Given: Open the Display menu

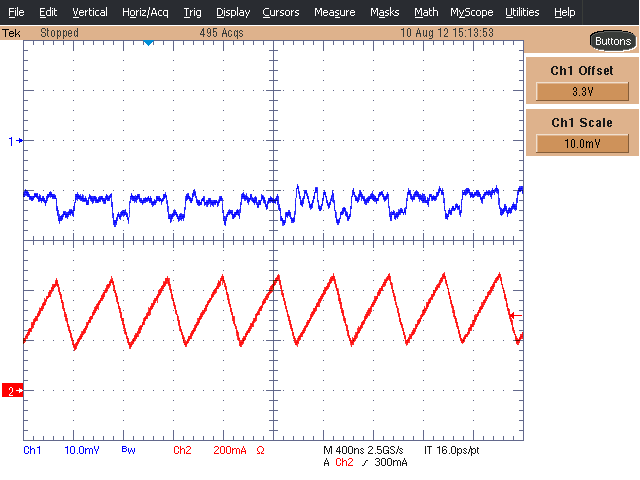Looking at the screenshot, I should (233, 12).
